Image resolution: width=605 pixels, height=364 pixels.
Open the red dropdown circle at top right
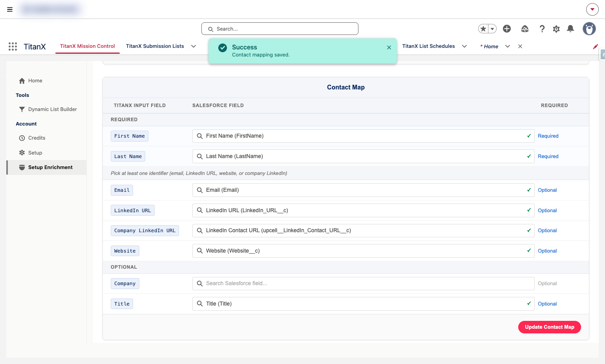coord(592,9)
